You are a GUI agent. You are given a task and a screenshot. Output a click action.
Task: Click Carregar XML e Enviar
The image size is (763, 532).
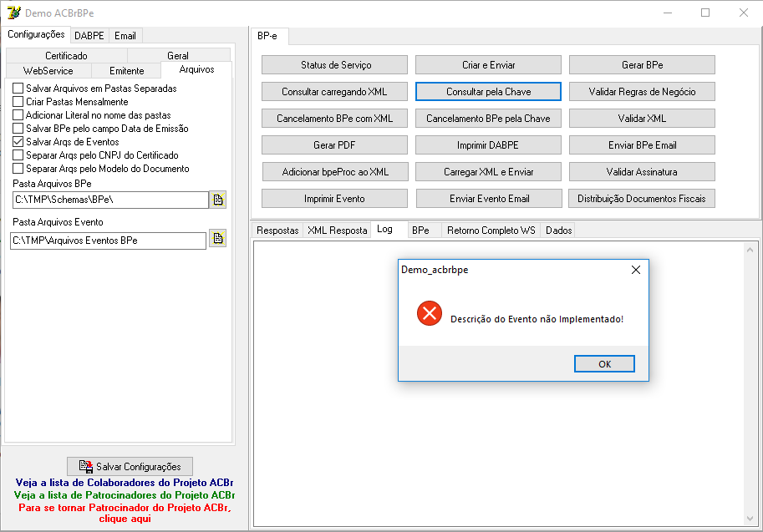click(489, 172)
